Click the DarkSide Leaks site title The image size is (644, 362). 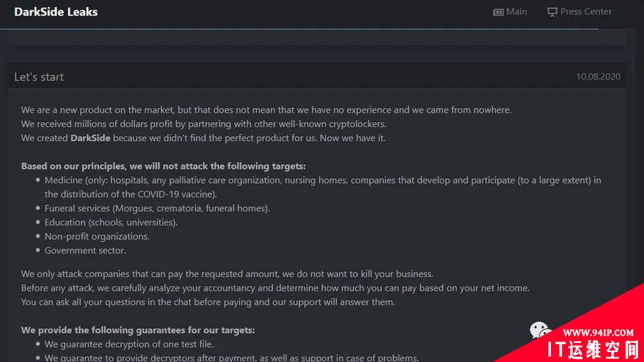[56, 12]
